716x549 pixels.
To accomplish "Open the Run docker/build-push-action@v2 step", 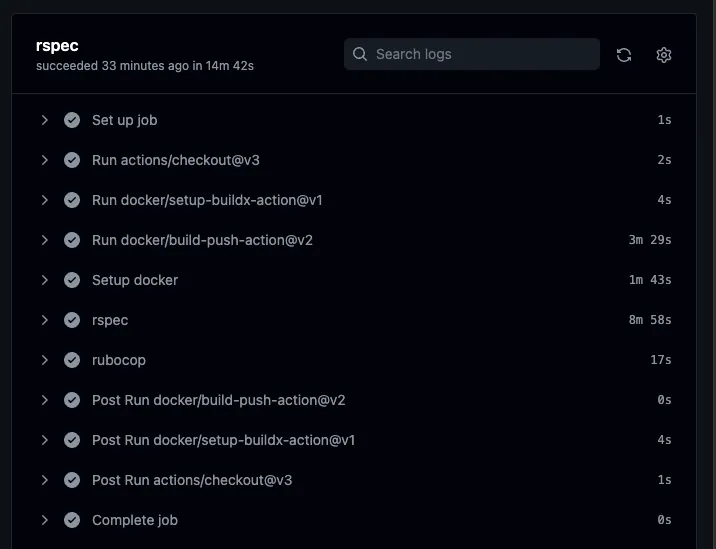I will [x=202, y=240].
